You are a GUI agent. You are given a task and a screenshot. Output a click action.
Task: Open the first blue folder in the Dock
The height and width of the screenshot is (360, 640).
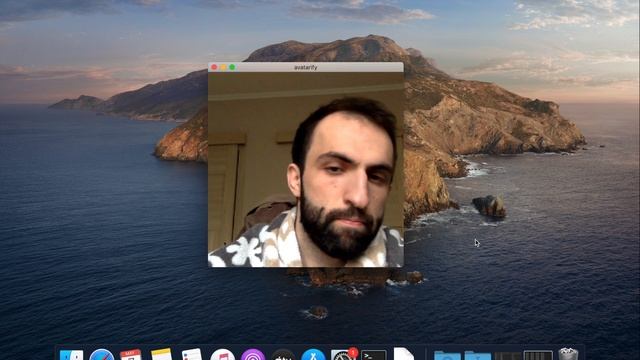coord(447,356)
